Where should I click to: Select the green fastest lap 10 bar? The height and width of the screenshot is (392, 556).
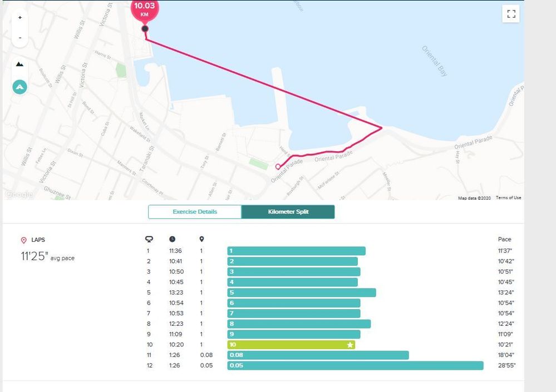coord(291,345)
